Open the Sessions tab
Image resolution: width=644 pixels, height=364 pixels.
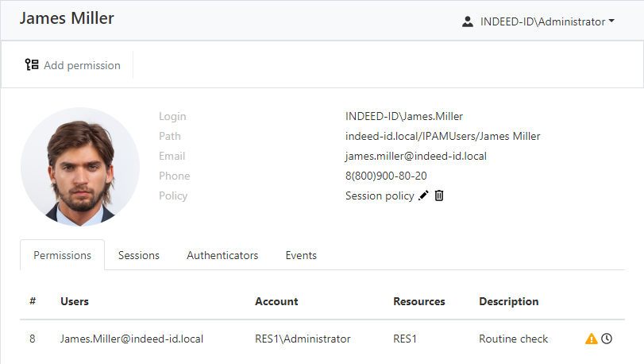(x=139, y=255)
